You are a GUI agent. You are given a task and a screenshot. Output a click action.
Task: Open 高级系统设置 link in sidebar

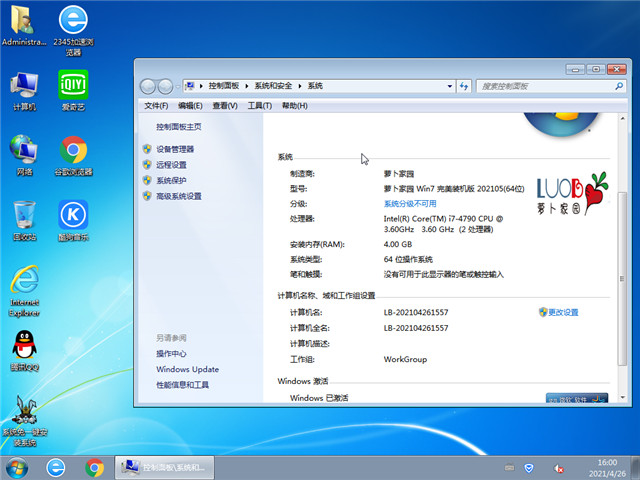(179, 196)
